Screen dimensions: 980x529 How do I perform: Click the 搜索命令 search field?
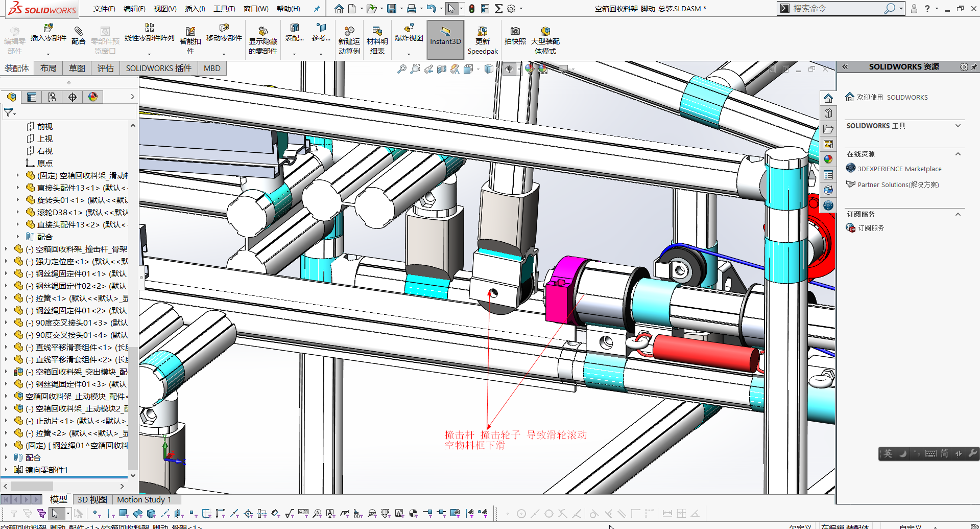click(x=838, y=9)
